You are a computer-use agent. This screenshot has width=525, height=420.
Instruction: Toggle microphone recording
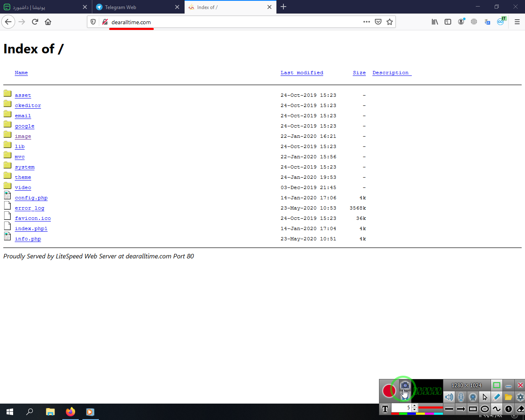click(x=461, y=397)
